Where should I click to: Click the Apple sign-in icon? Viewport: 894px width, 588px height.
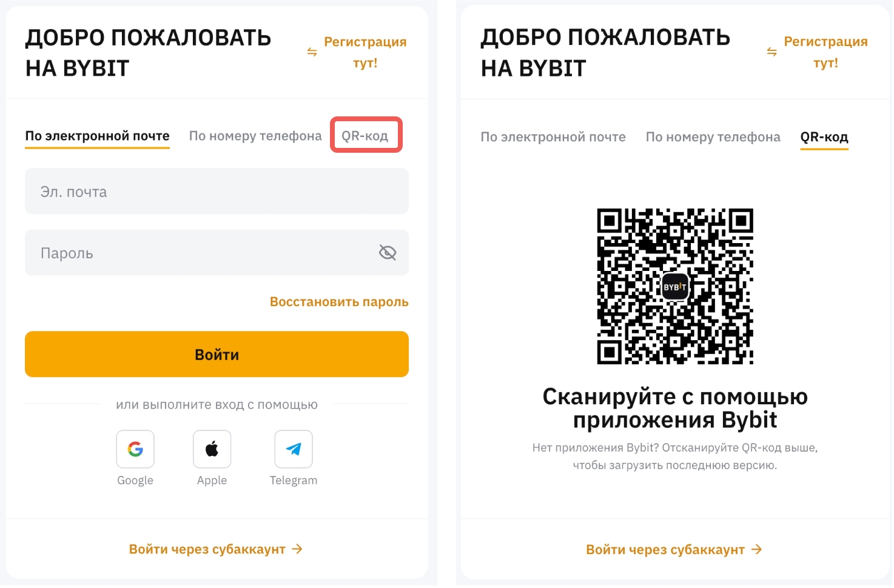[212, 449]
